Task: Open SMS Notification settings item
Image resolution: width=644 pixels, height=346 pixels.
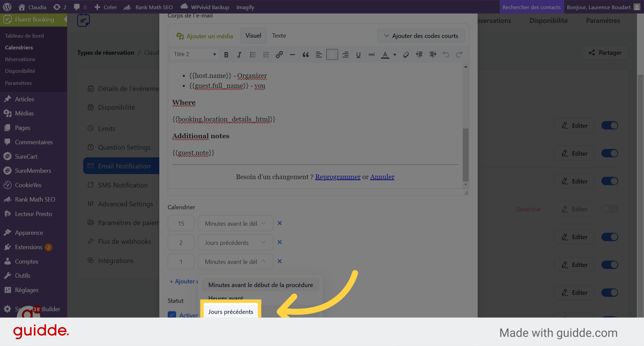Action: click(x=123, y=185)
